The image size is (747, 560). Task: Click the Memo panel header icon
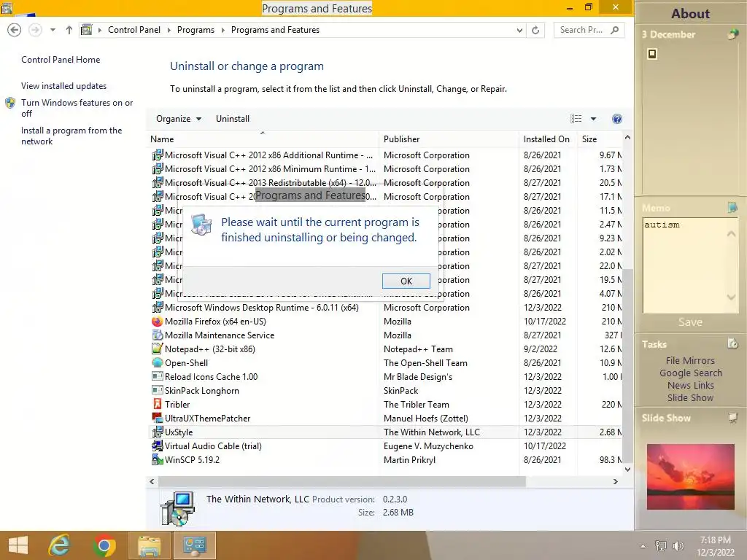[x=732, y=207]
